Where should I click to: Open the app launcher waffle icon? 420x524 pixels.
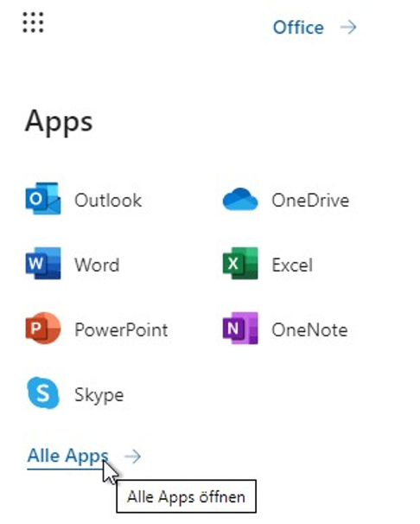click(x=33, y=22)
